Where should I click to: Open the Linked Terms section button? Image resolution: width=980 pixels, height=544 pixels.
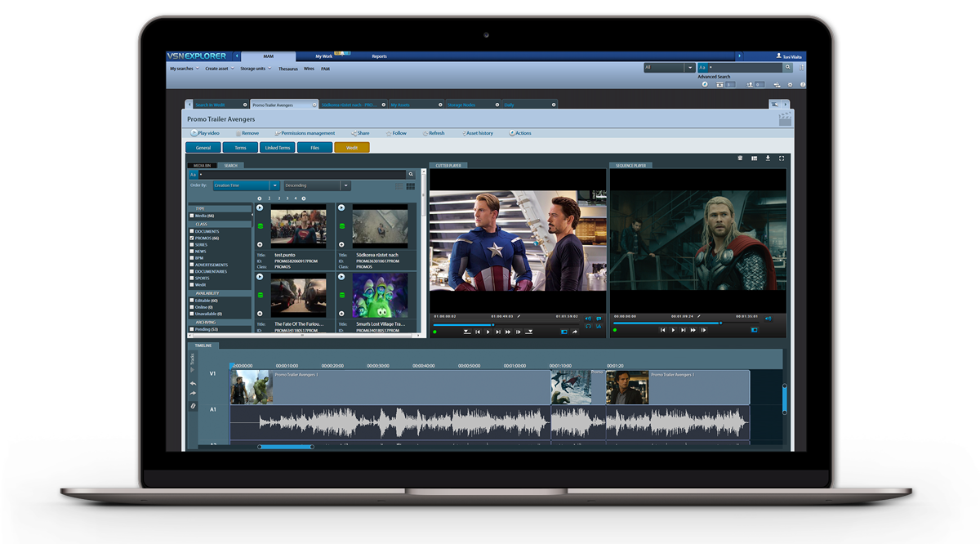pos(278,148)
